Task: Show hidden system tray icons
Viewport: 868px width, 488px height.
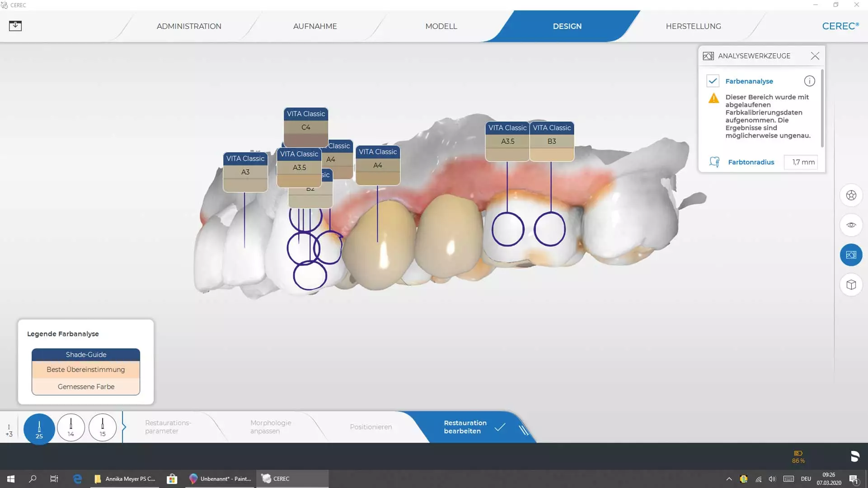Action: tap(729, 479)
